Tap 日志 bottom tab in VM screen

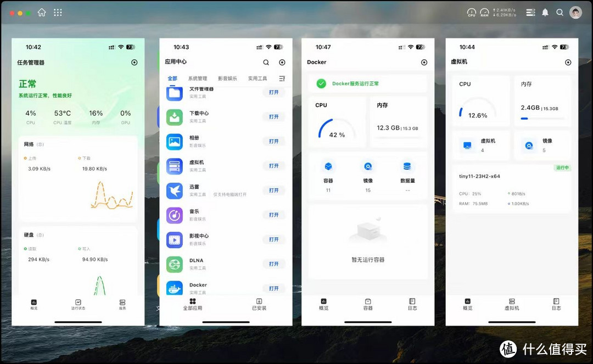(556, 304)
